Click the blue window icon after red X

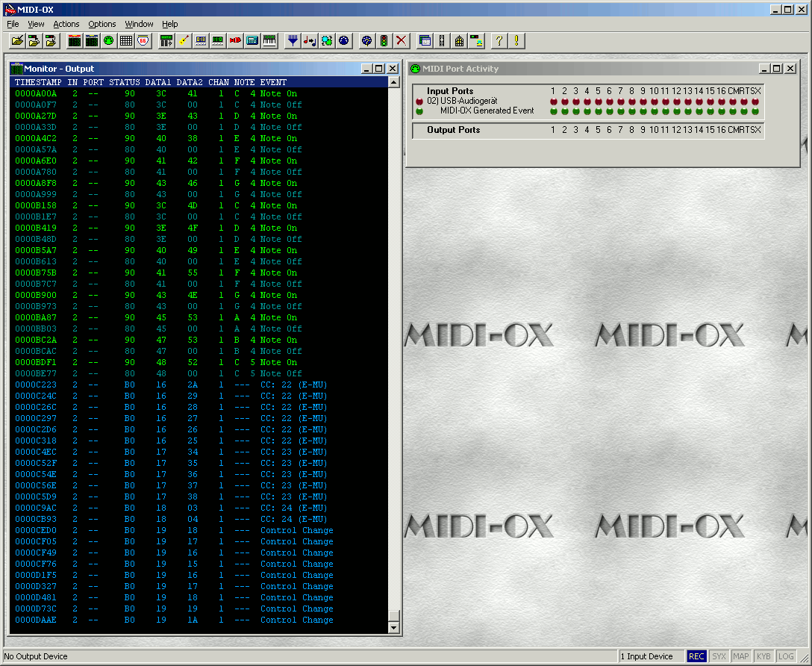(x=425, y=41)
